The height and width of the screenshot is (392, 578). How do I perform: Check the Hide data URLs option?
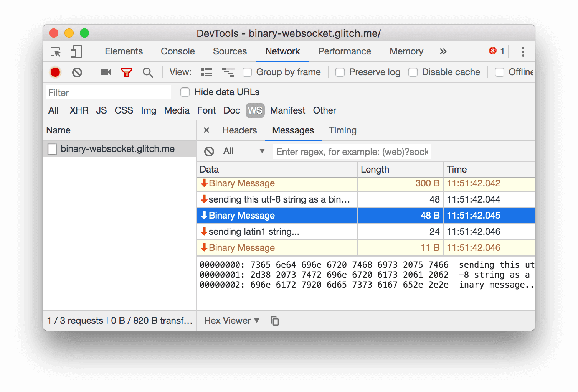[185, 92]
